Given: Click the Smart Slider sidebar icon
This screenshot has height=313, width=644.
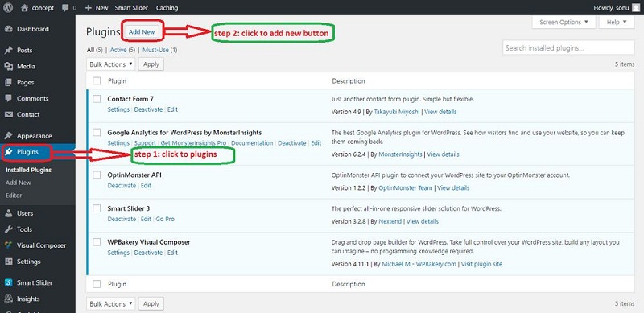Looking at the screenshot, I should (8, 282).
